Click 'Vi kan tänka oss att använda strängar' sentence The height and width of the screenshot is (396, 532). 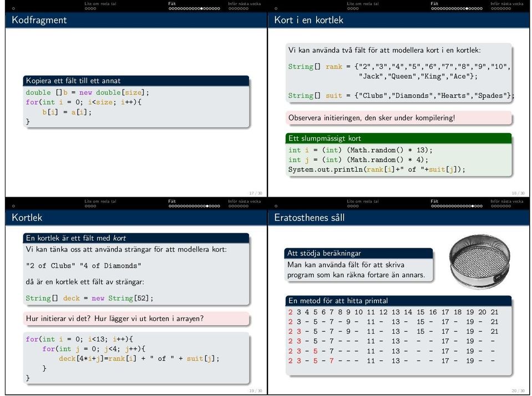click(x=126, y=249)
